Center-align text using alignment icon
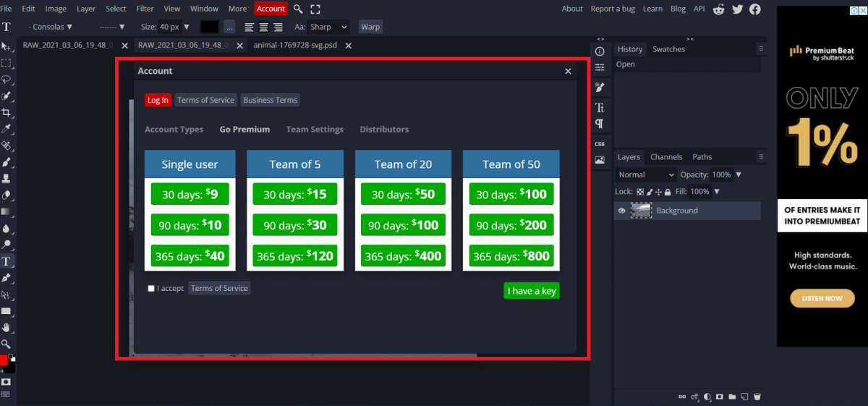 [x=263, y=27]
